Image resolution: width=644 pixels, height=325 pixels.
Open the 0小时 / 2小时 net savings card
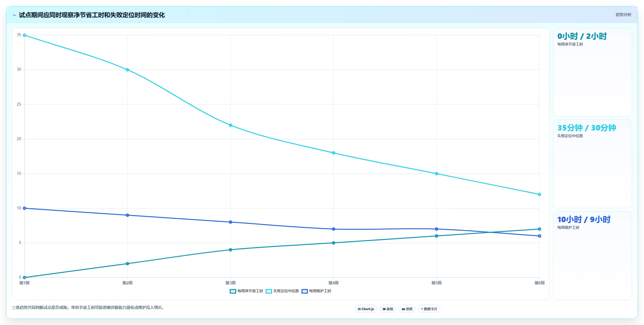click(592, 72)
